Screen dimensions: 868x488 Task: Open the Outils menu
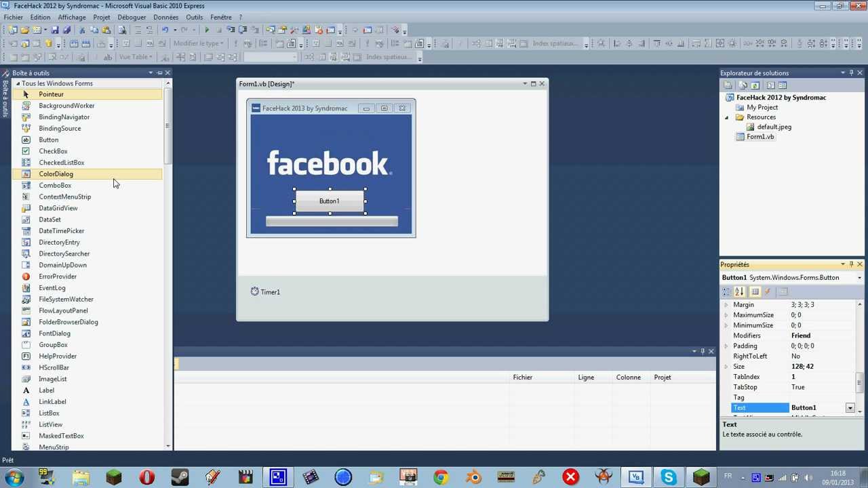point(194,17)
